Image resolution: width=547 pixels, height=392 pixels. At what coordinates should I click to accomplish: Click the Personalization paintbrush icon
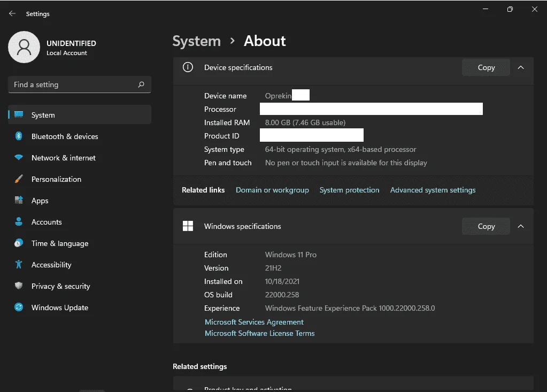coord(19,179)
